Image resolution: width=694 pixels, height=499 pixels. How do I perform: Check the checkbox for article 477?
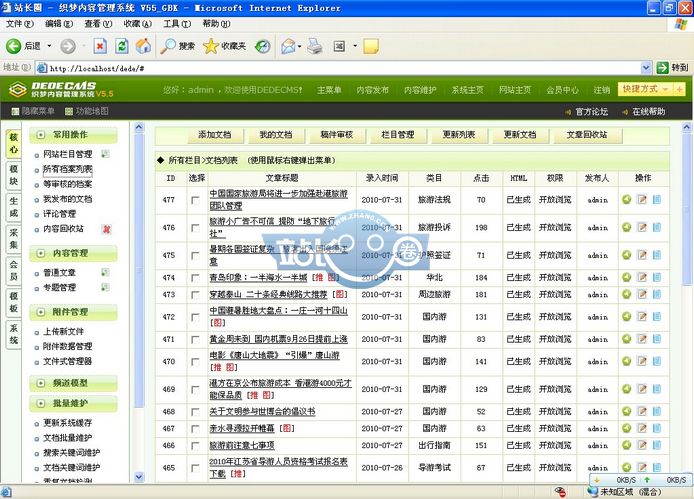195,200
